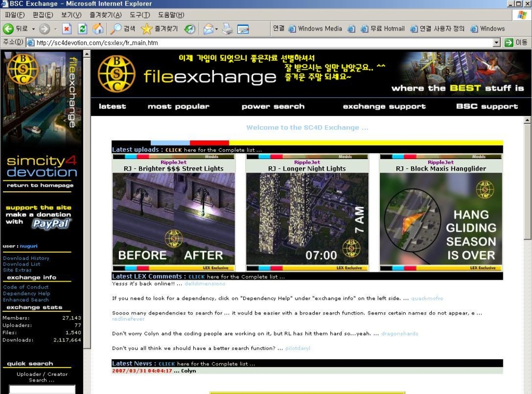Expand the address bar dropdown

coord(497,43)
